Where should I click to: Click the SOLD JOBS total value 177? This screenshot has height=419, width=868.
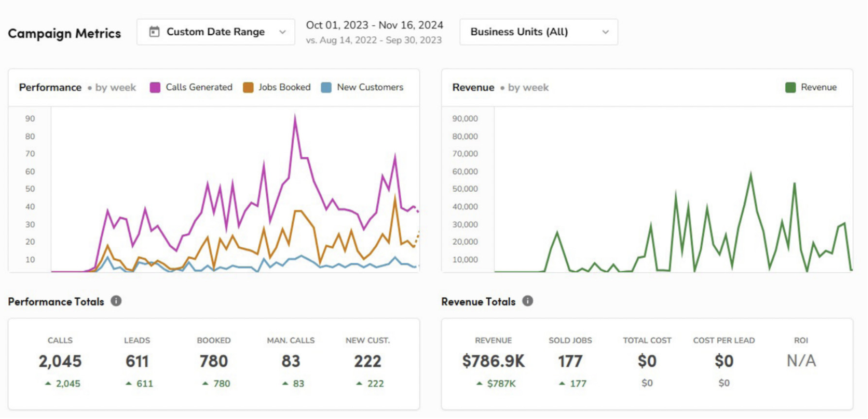pyautogui.click(x=570, y=361)
